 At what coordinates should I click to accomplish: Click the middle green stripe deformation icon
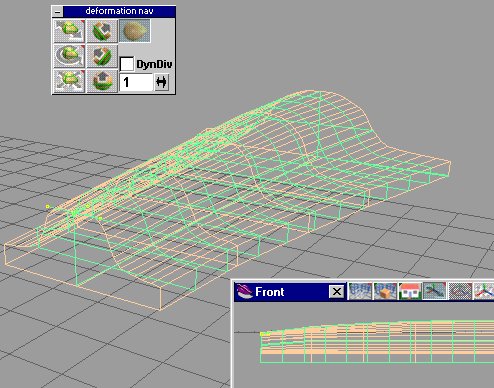pos(102,56)
